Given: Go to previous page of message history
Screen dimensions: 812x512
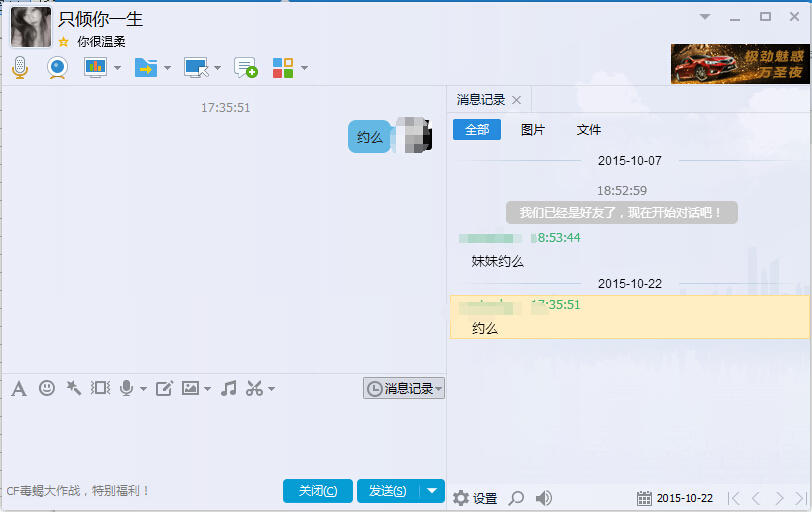Looking at the screenshot, I should click(756, 498).
